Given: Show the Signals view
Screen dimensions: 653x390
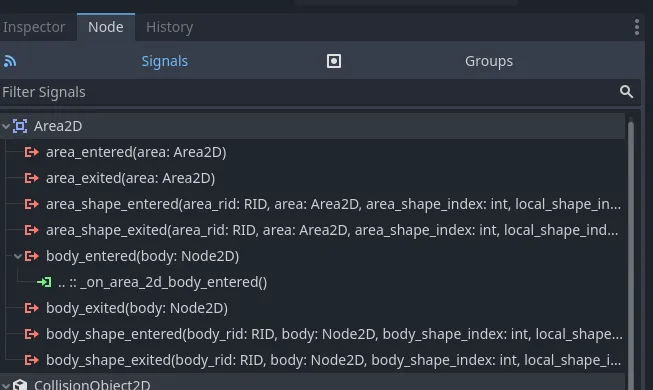Looking at the screenshot, I should point(164,61).
